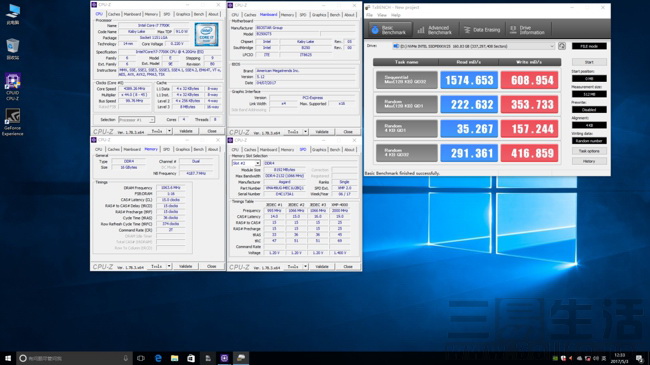The width and height of the screenshot is (650, 365).
Task: Click the Random 4 KB QD32 task button
Action: 407,153
